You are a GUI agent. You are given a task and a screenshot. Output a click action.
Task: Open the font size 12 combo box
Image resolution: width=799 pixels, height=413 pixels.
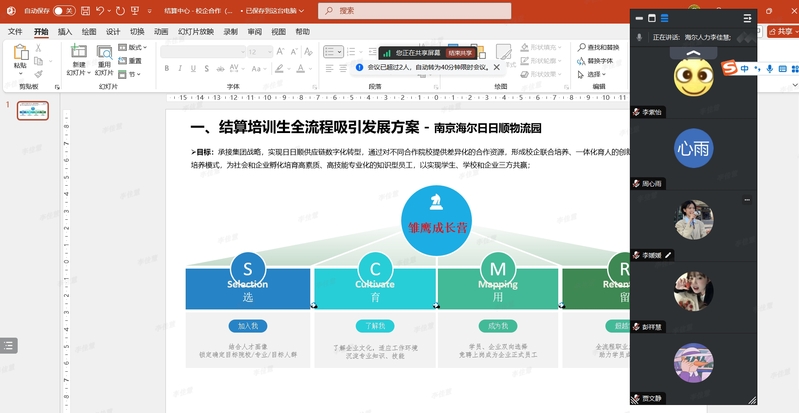[x=260, y=52]
